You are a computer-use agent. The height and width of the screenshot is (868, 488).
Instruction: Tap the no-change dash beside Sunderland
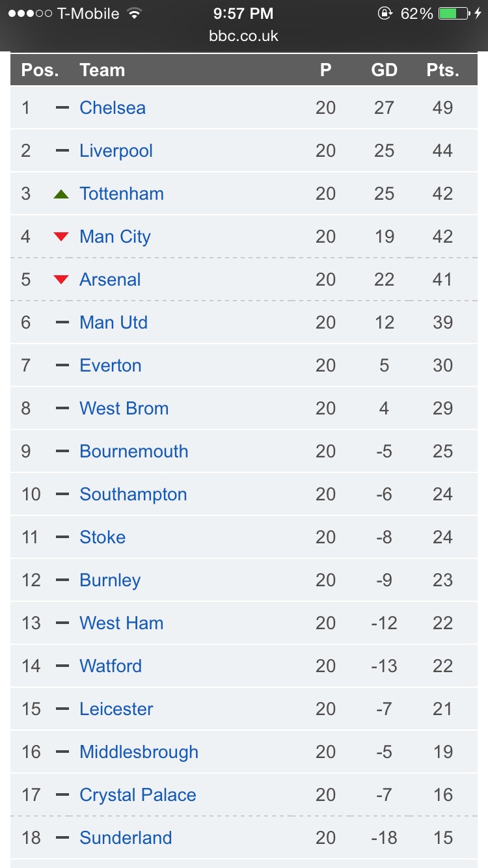pos(62,837)
